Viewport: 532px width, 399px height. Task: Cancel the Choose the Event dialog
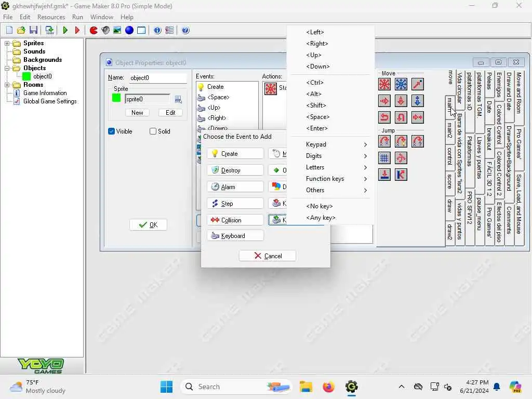pyautogui.click(x=268, y=256)
